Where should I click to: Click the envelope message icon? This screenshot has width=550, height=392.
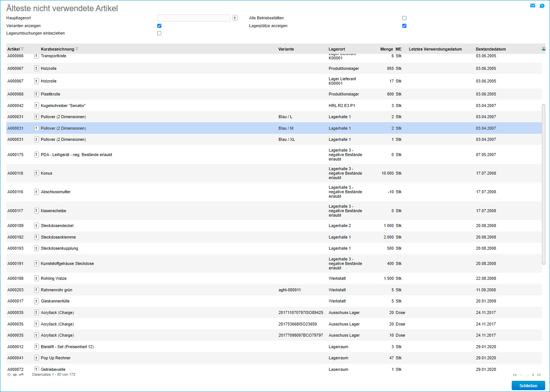pos(533,6)
